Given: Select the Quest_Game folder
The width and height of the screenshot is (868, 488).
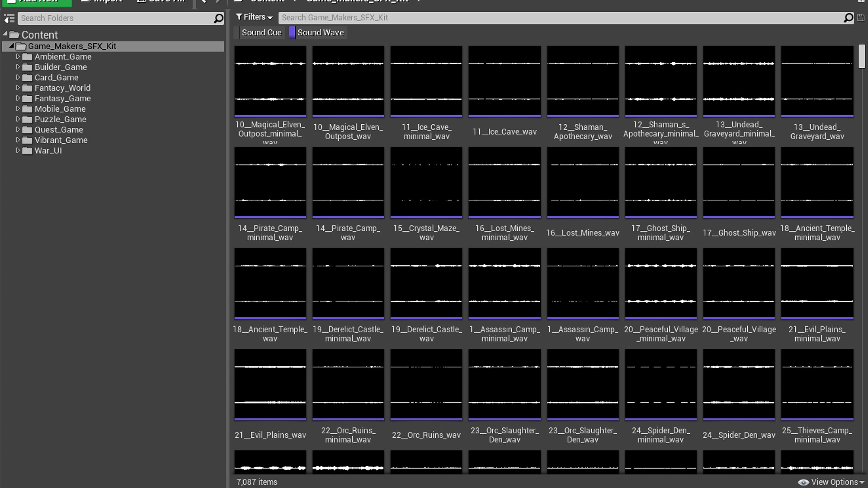Looking at the screenshot, I should coord(59,130).
